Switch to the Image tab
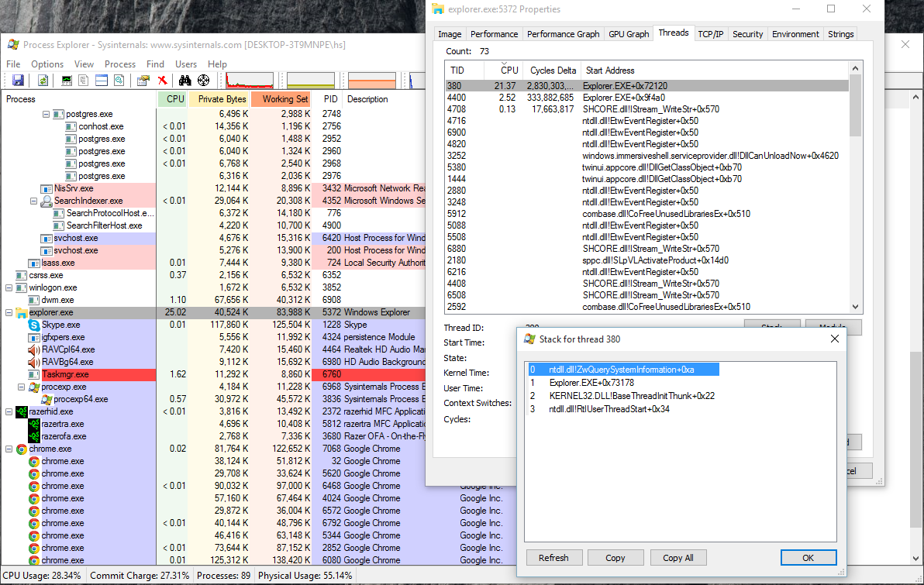924x585 pixels. (450, 34)
